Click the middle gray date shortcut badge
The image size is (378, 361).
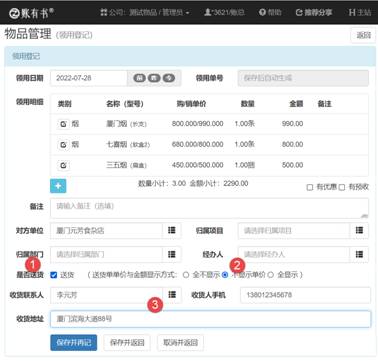[x=154, y=78]
